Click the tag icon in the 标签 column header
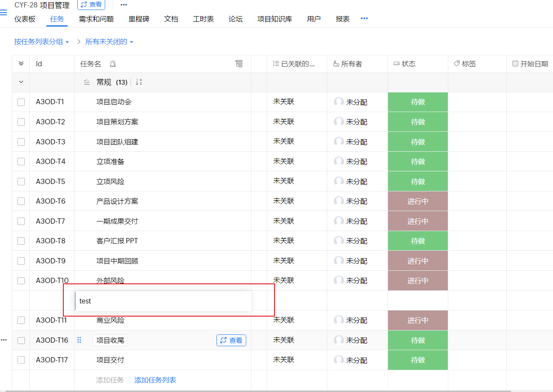Screen dimensions: 553x392 coord(457,64)
